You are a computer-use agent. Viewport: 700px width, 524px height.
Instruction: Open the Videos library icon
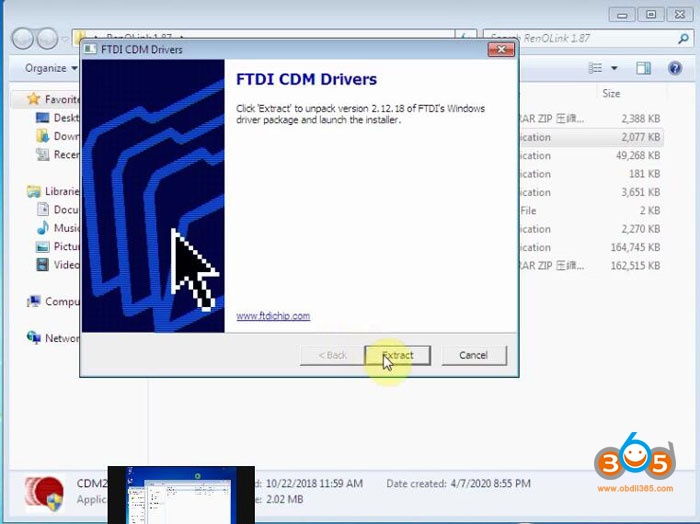tap(42, 265)
